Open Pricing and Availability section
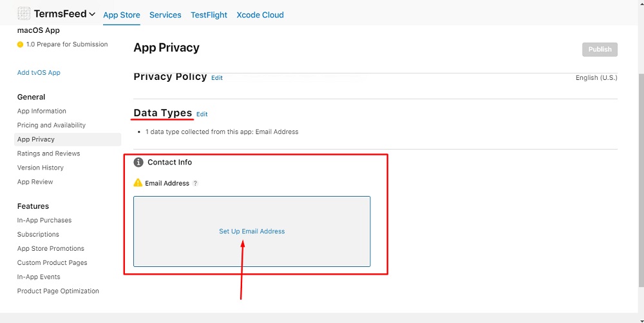Viewport: 644px width, 323px height. click(x=52, y=125)
